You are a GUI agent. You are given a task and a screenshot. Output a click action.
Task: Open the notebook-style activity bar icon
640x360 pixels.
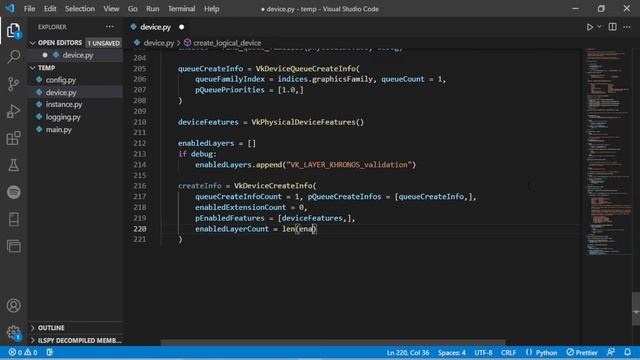[x=13, y=219]
